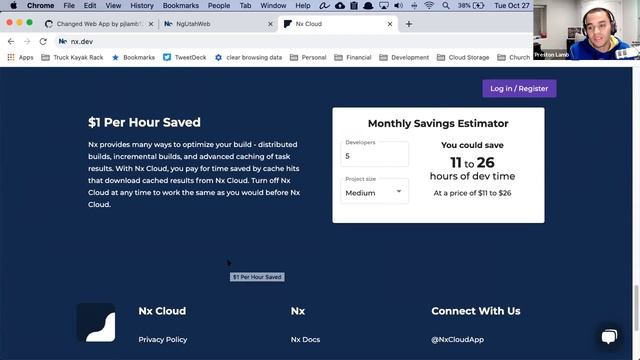Open the Project size Medium dropdown
The width and height of the screenshot is (640, 360).
[374, 191]
